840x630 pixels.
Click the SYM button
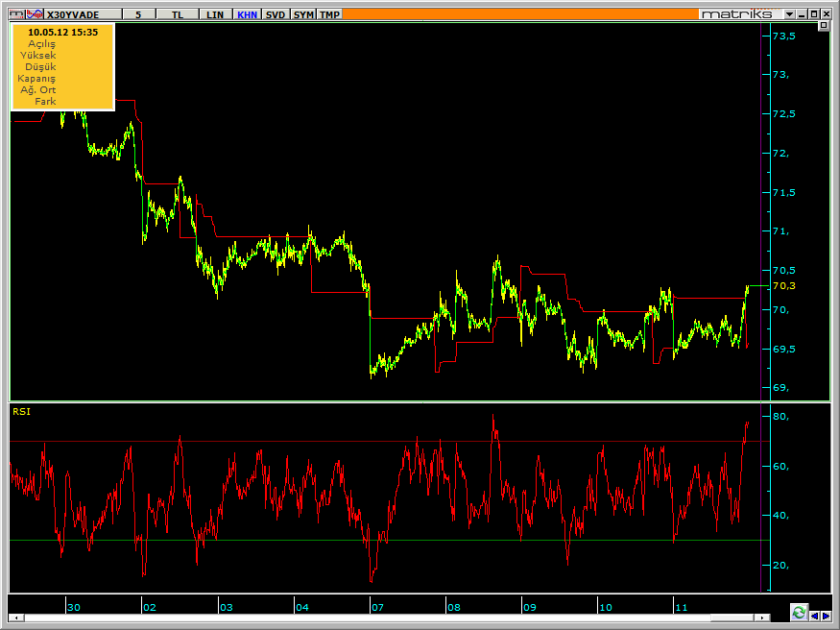click(x=303, y=14)
